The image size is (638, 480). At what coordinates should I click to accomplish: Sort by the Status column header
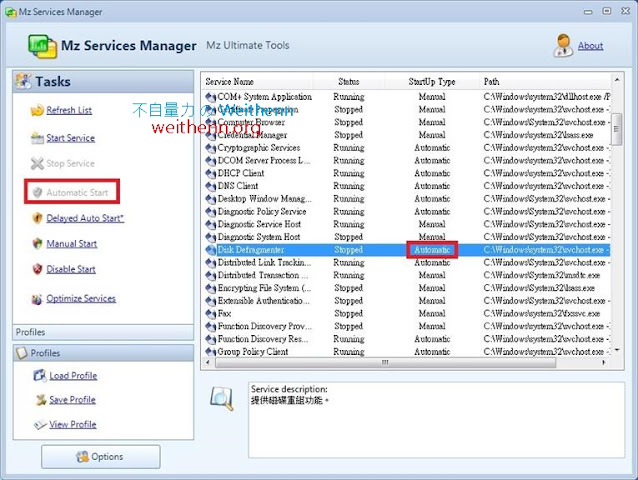[x=349, y=82]
